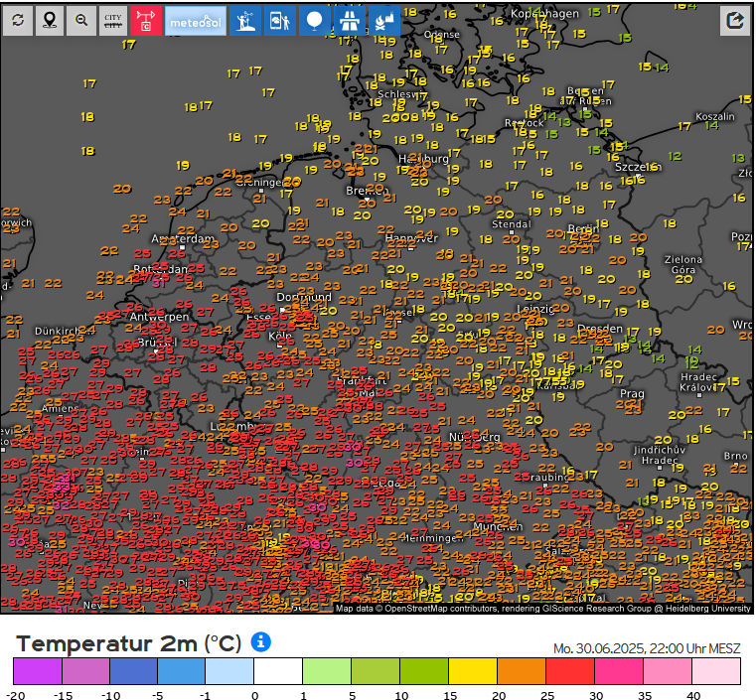Click the share icon at top right
The height and width of the screenshot is (700, 756).
[735, 21]
